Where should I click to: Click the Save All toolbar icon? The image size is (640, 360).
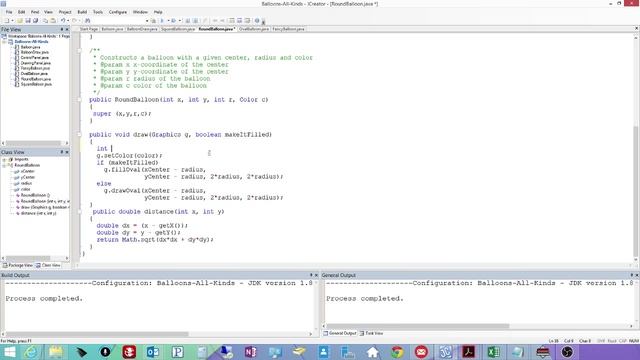pyautogui.click(x=36, y=20)
